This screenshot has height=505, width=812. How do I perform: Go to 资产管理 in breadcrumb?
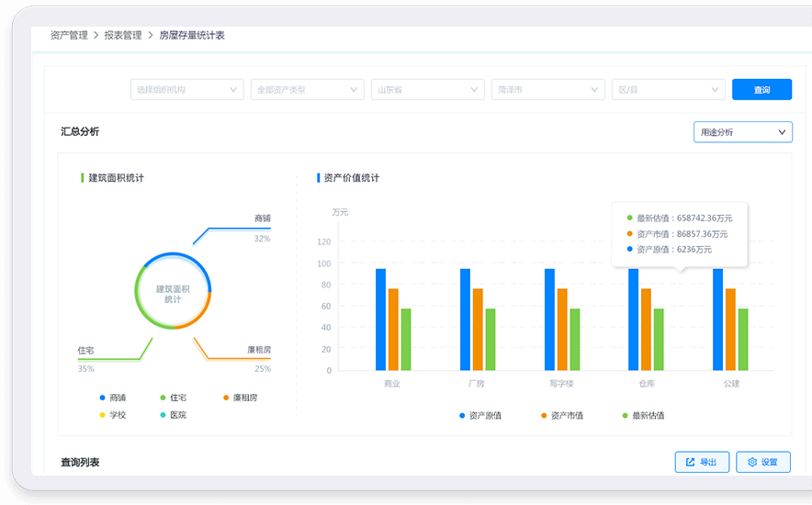pos(69,35)
